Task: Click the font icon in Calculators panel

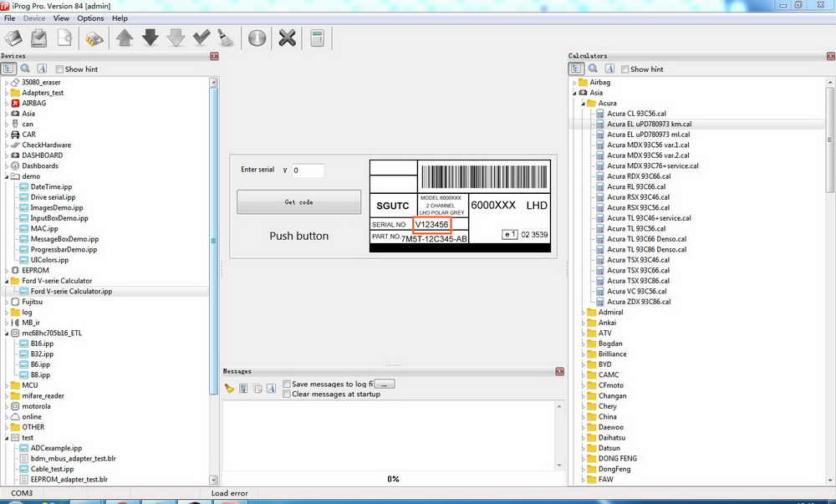Action: pos(609,69)
